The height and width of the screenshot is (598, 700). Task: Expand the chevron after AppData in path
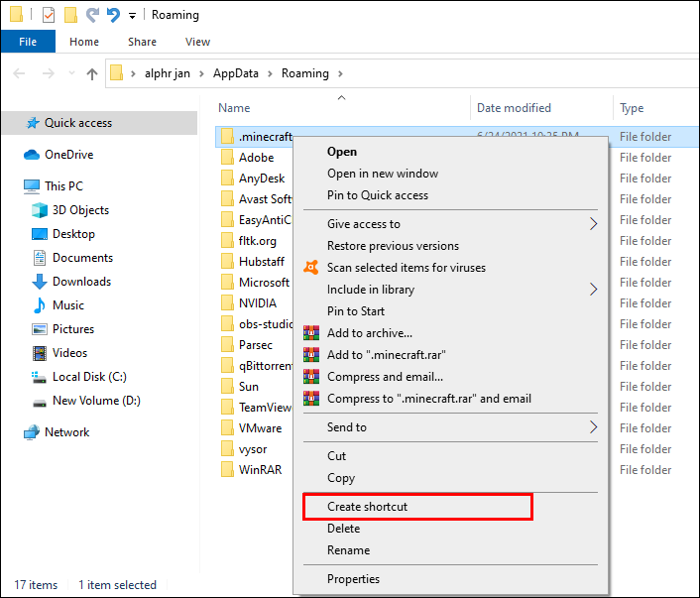pos(270,73)
